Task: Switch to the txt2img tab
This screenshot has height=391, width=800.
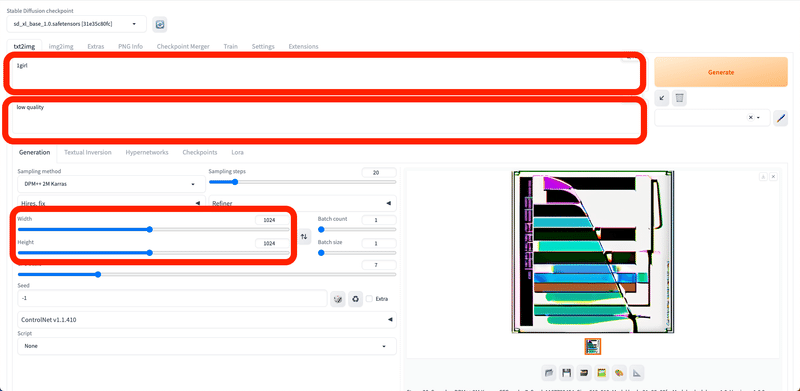Action: [24, 46]
